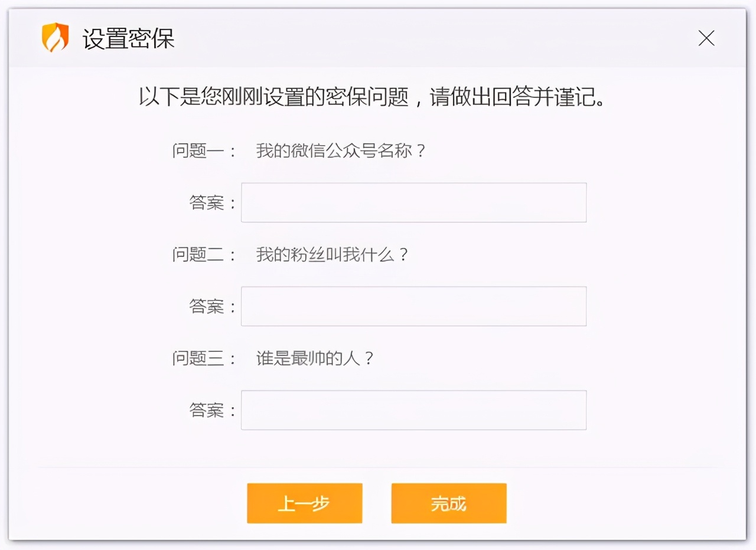Select the flame emblem inside the shield icon
Image resolution: width=756 pixels, height=550 pixels.
(55, 38)
